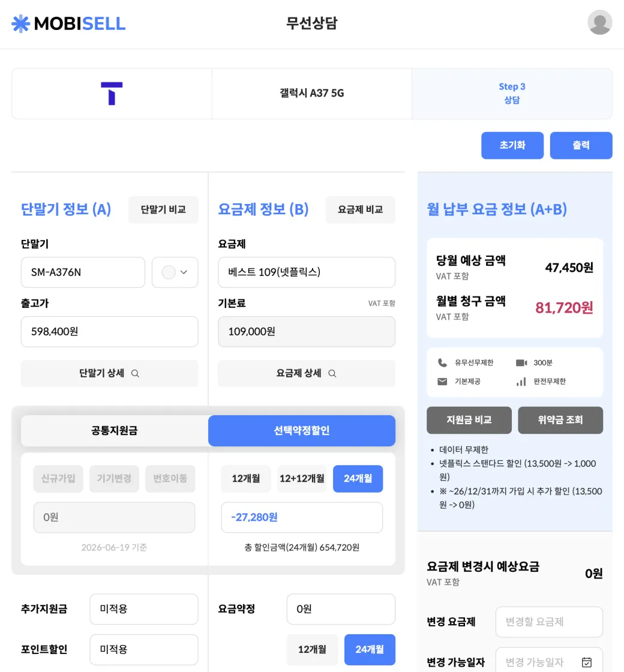Open the device color dropdown chevron

coord(184,272)
